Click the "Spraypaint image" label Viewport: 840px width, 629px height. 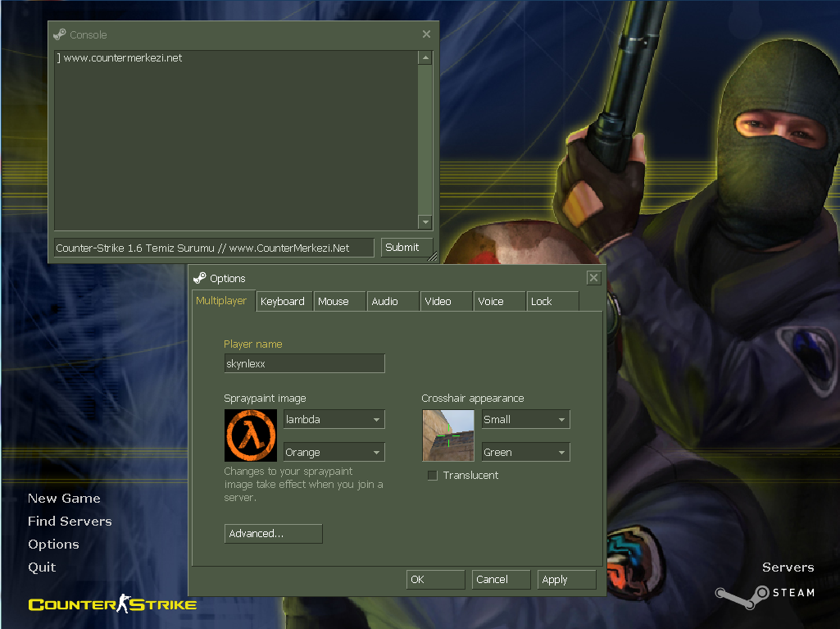(x=265, y=399)
